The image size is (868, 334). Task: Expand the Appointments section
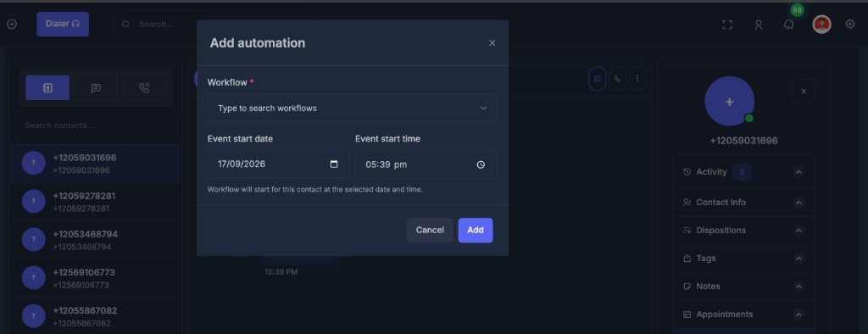798,315
